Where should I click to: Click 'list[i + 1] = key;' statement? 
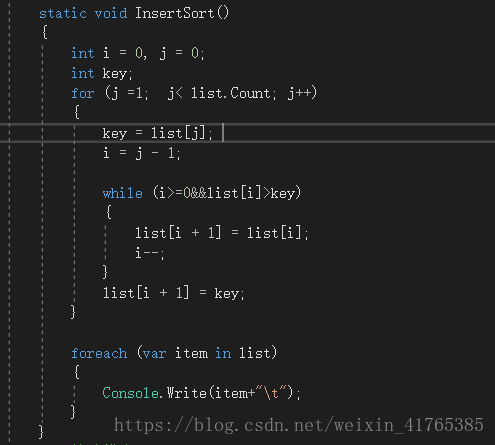click(x=174, y=293)
